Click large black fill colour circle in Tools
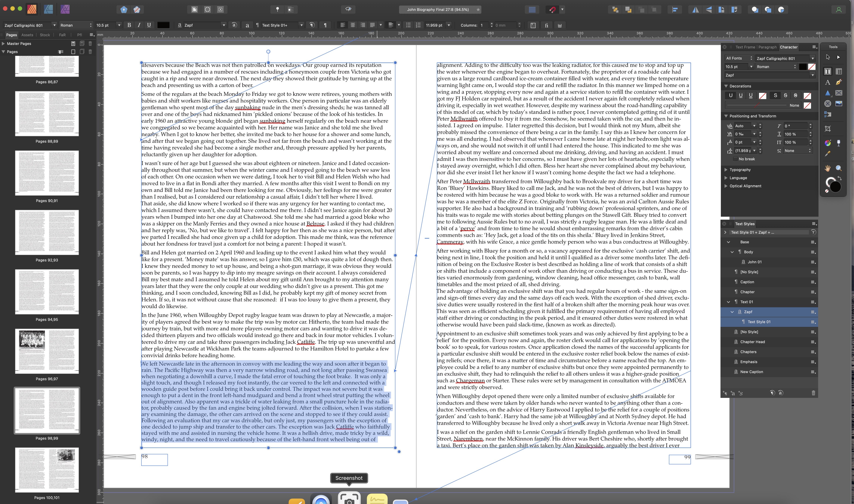The width and height of the screenshot is (854, 504). coord(835,186)
